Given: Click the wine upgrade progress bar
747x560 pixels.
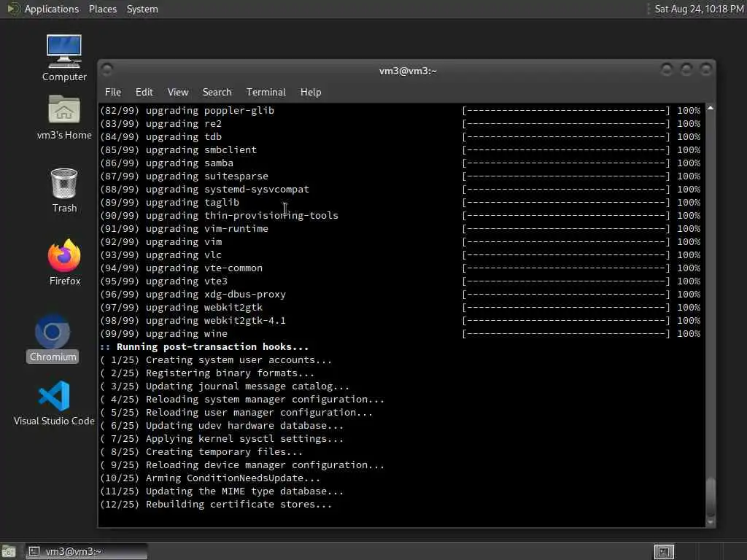Looking at the screenshot, I should tap(566, 334).
